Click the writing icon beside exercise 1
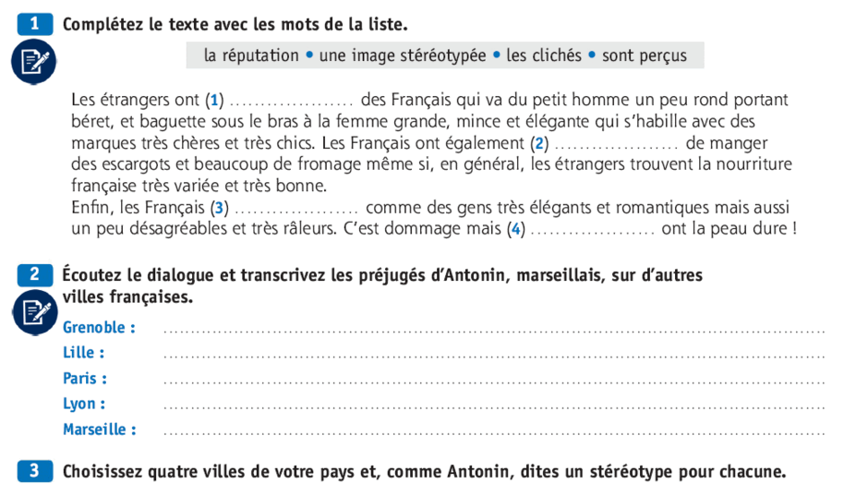Screen dimensions: 868x484 [34, 62]
